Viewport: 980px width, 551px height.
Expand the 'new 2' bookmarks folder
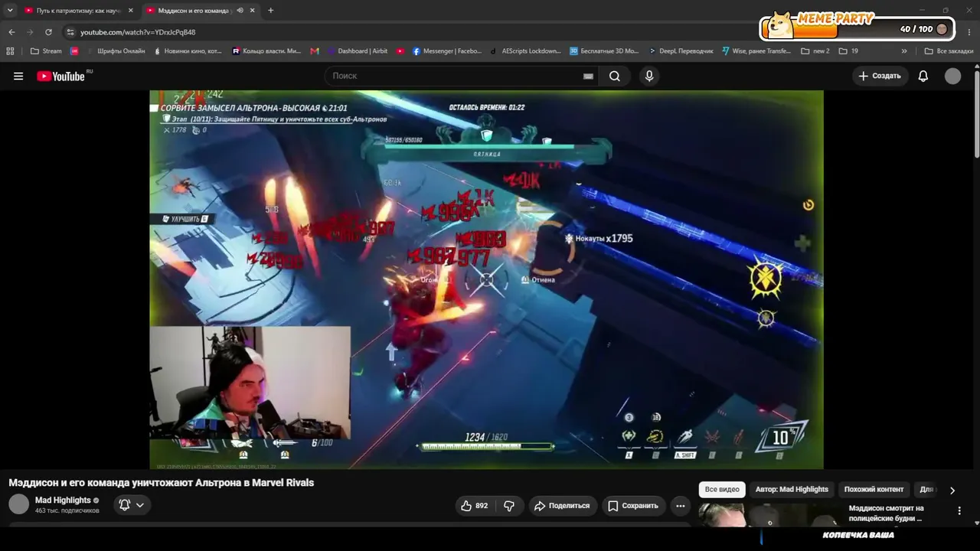815,51
